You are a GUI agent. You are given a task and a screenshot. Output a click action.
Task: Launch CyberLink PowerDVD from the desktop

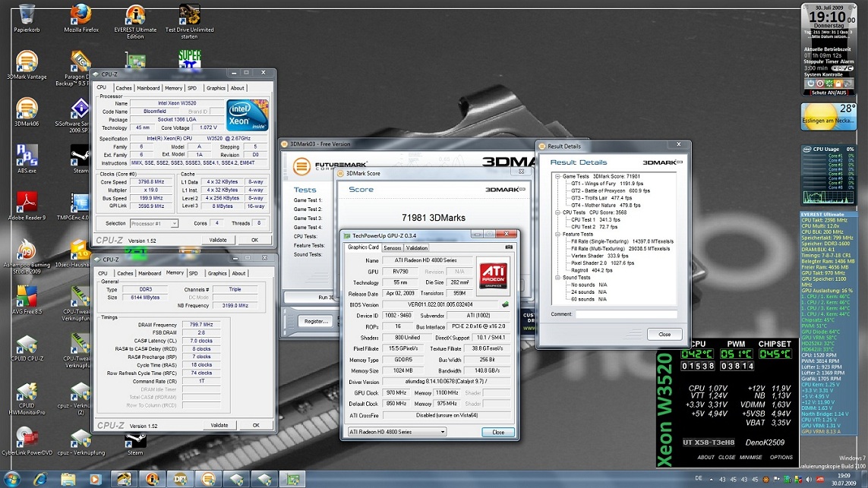[27, 441]
